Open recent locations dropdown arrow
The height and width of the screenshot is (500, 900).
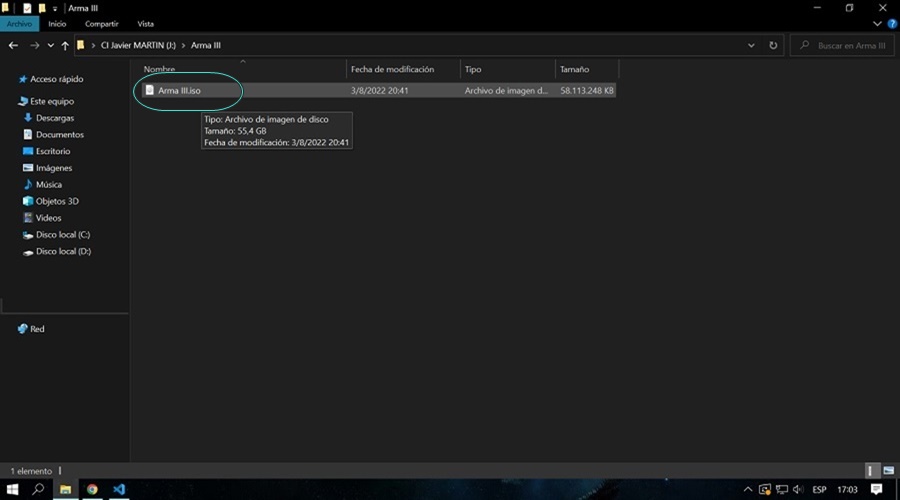[51, 45]
